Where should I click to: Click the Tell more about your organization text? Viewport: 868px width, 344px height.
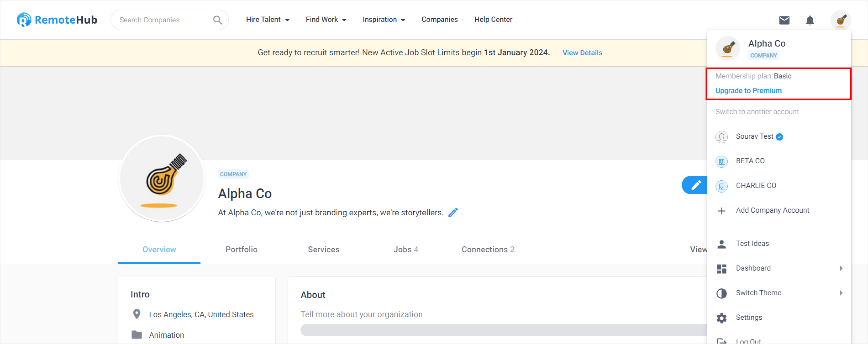pos(361,314)
